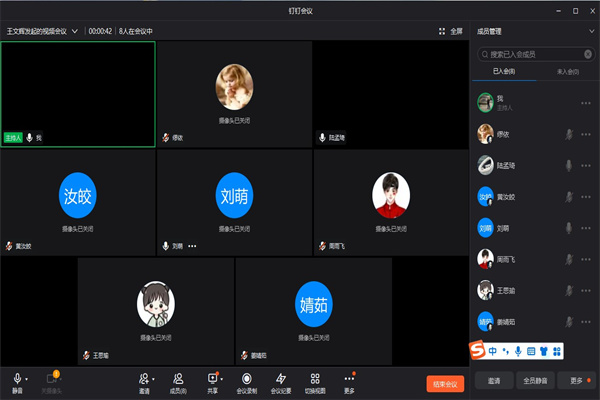Start 会议录制 meeting recording

click(x=246, y=378)
